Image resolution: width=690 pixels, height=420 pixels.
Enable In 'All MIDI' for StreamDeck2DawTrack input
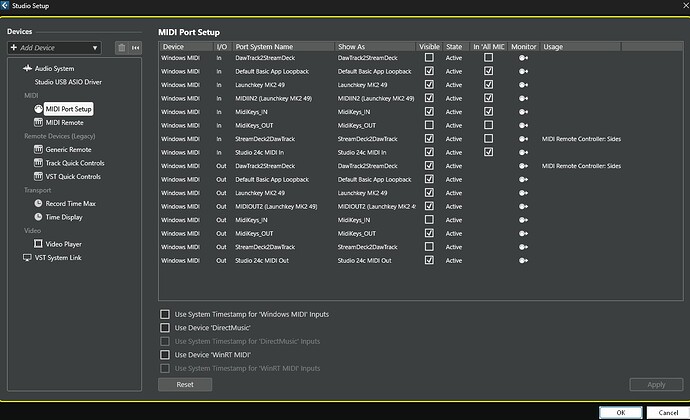(488, 139)
